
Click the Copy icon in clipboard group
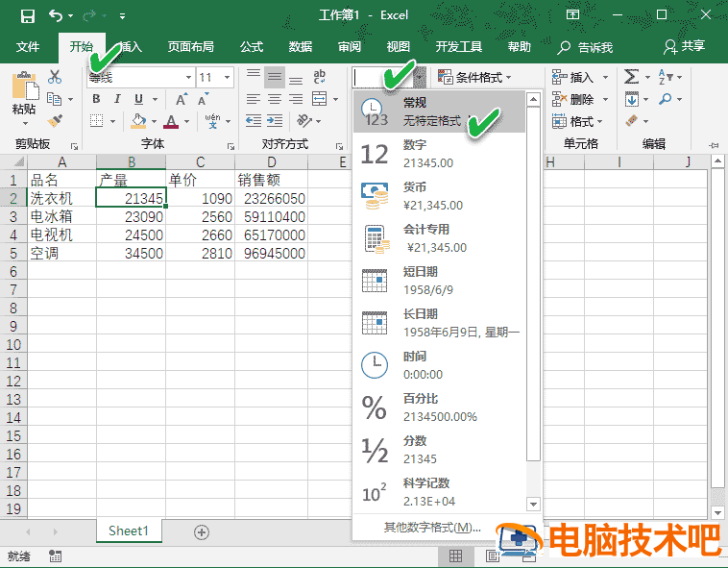[x=55, y=99]
